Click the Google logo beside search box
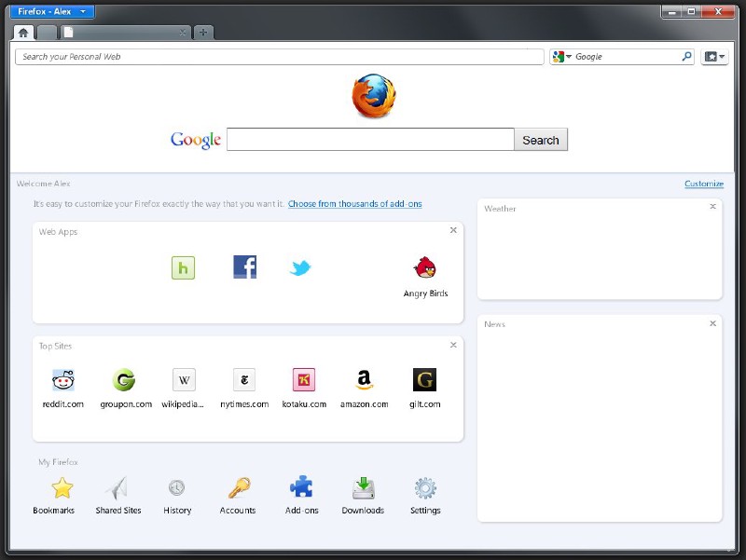The width and height of the screenshot is (746, 560). pos(196,140)
